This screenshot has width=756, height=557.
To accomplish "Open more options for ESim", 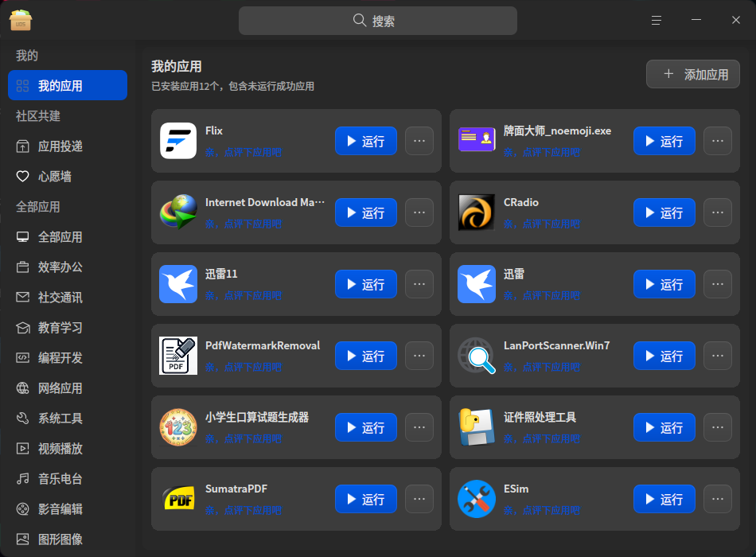I will click(718, 499).
